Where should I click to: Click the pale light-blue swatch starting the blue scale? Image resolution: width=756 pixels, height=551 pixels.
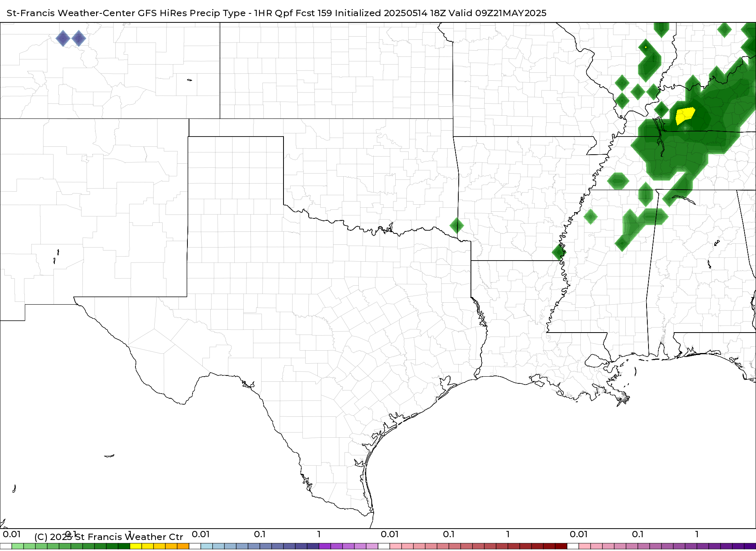[207, 546]
